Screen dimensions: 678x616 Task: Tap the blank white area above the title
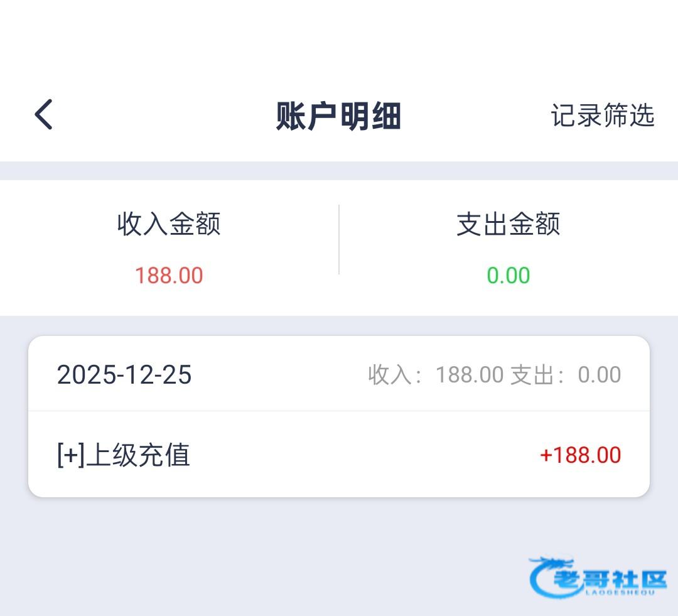click(x=339, y=38)
